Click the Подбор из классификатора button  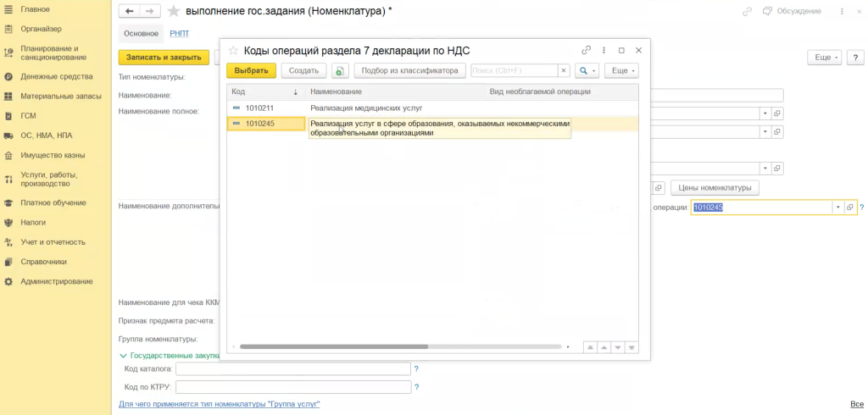(x=409, y=71)
